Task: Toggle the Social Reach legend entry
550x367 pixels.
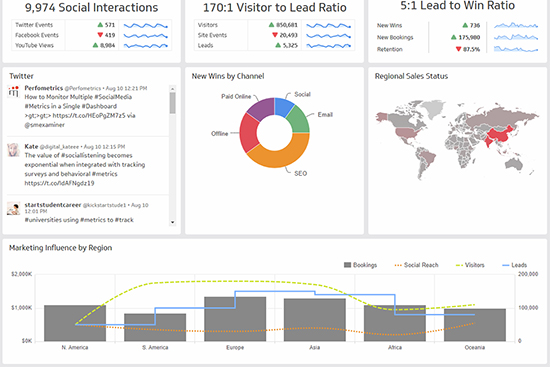Action: coord(417,265)
